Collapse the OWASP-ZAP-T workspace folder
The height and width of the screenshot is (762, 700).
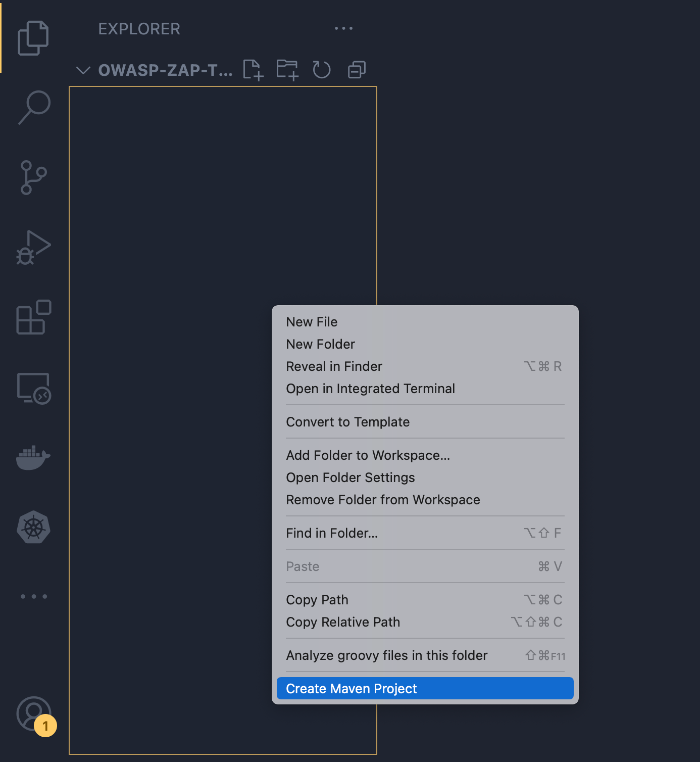[x=82, y=70]
